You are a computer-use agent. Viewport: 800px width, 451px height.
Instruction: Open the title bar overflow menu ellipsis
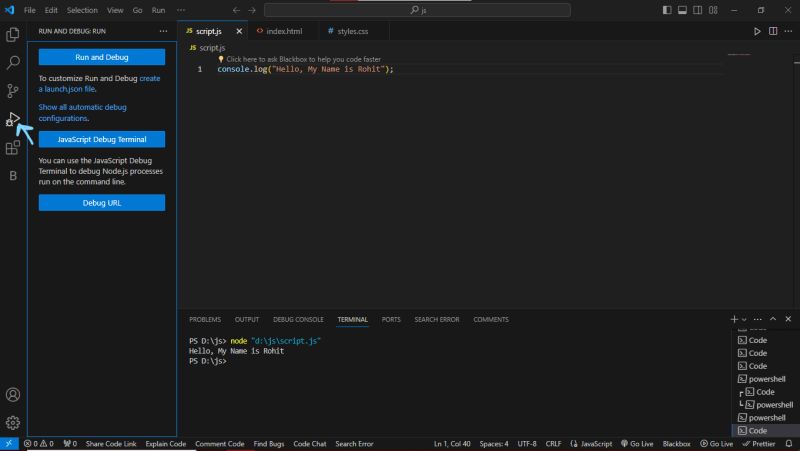[x=181, y=10]
